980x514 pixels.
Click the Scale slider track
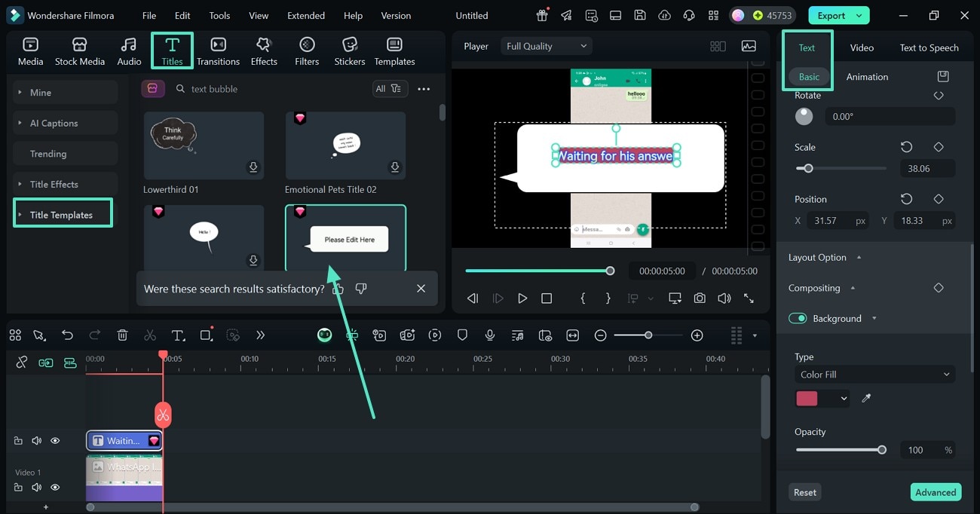point(841,169)
